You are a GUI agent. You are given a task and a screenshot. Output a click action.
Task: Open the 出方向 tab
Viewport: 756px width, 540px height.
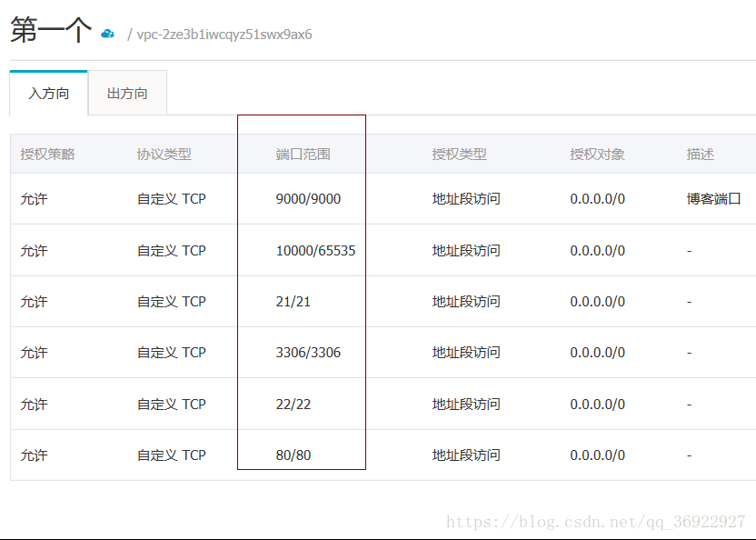click(127, 93)
